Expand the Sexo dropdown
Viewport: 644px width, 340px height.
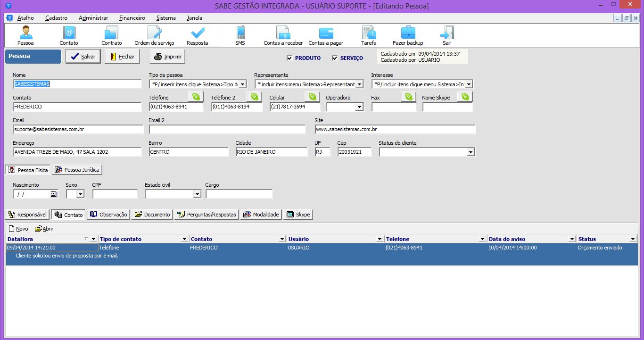tap(80, 194)
